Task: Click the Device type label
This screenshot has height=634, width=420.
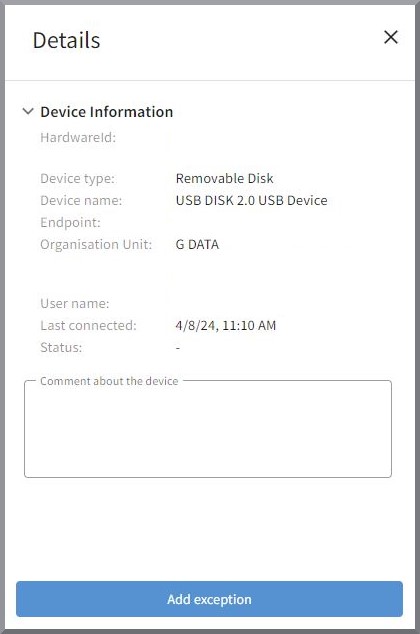Action: (78, 179)
